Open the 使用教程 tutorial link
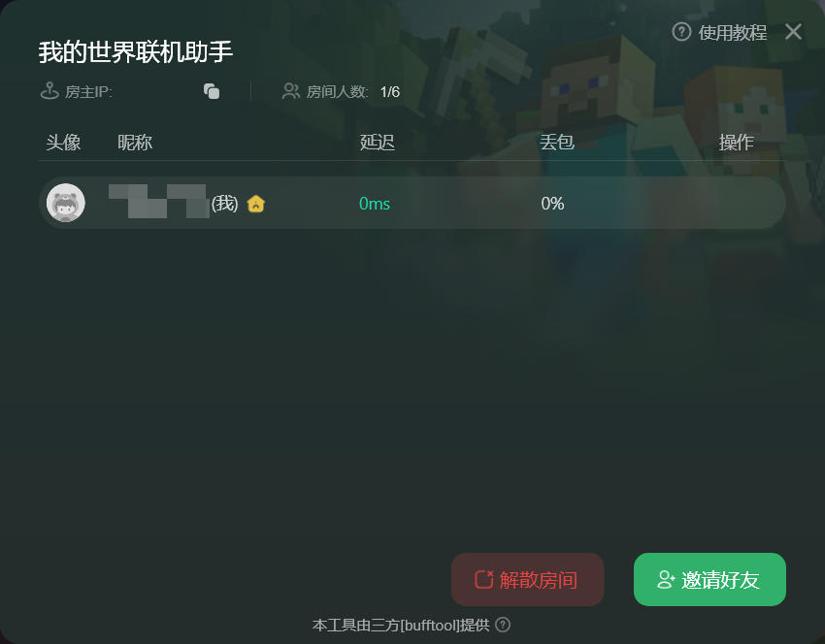This screenshot has height=644, width=825. click(733, 33)
